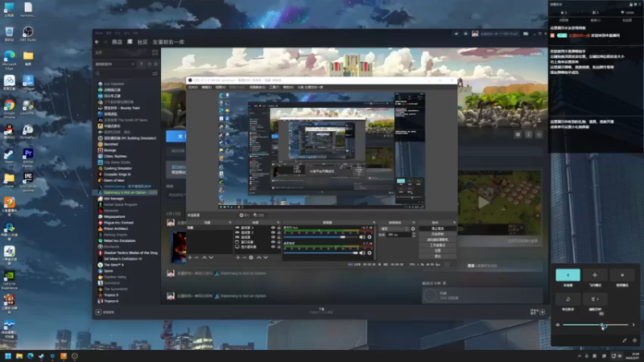Open Adobe Premiere desktop shortcut

tap(28, 158)
